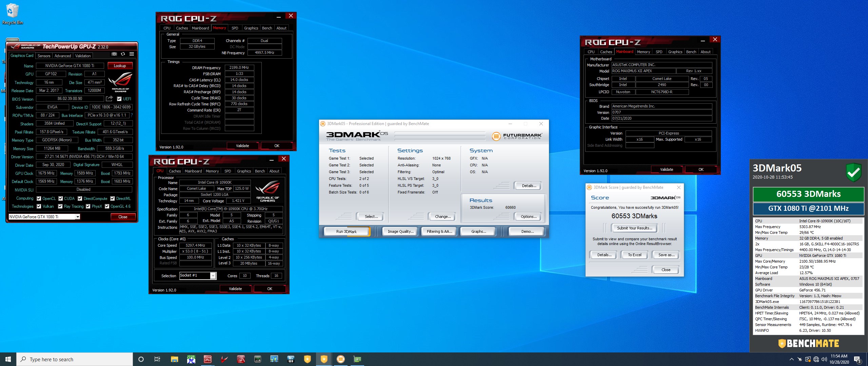Click Validate in CPU-Z Memory window
Viewport: 868px width, 366px height.
click(242, 146)
